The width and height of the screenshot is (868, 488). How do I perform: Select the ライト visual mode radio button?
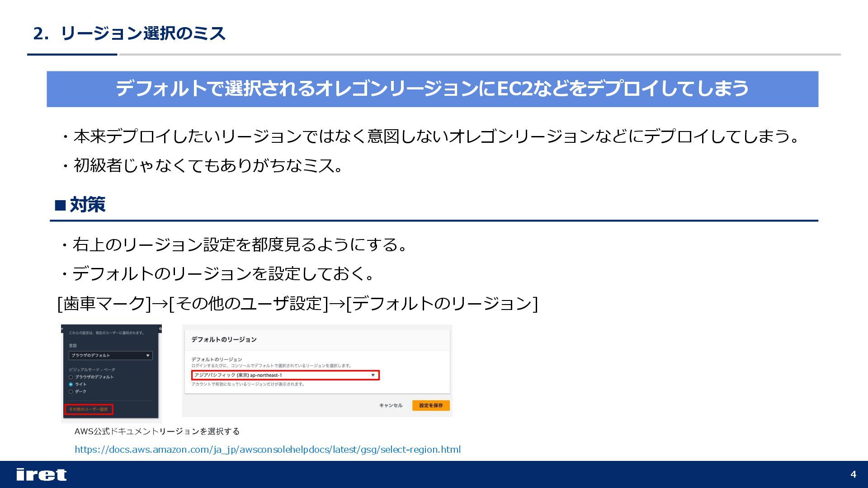pos(71,384)
